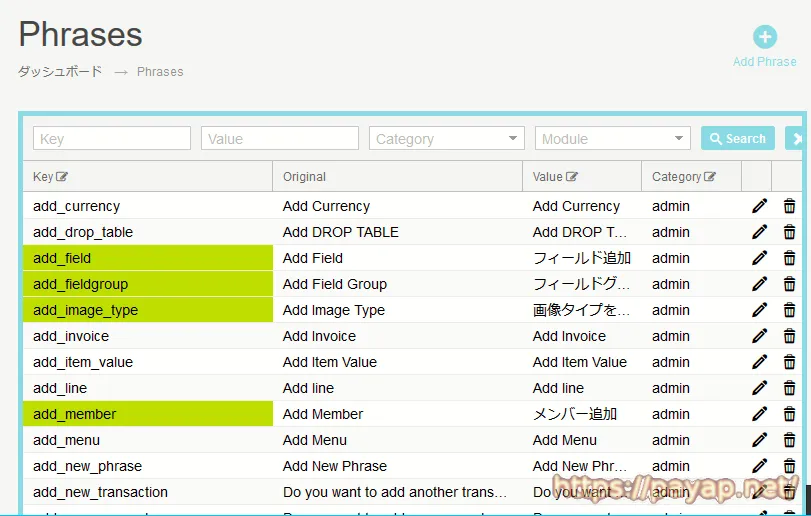Image resolution: width=811 pixels, height=516 pixels.
Task: Click the Original column header
Action: click(305, 177)
